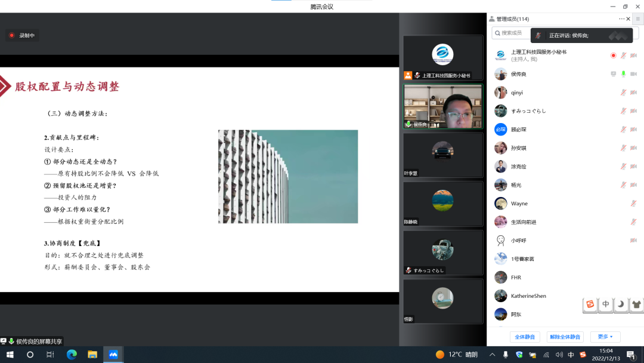Open Cortana search circle on taskbar
This screenshot has height=363, width=644.
point(30,355)
